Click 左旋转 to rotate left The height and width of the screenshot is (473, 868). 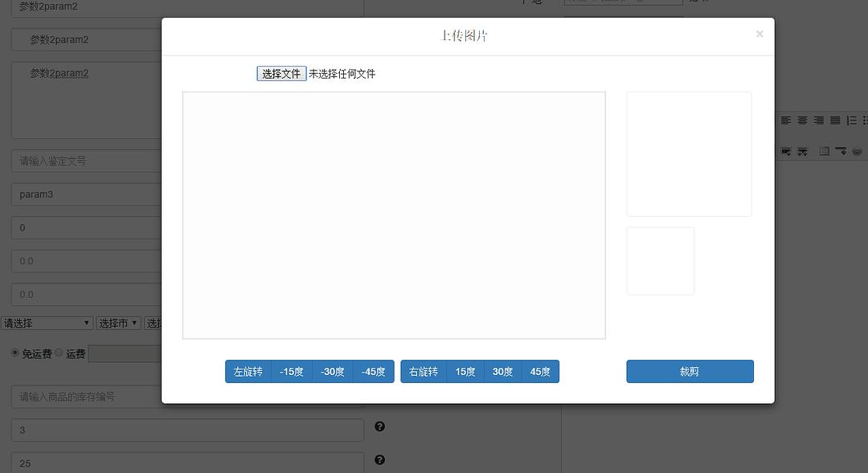[x=248, y=371]
